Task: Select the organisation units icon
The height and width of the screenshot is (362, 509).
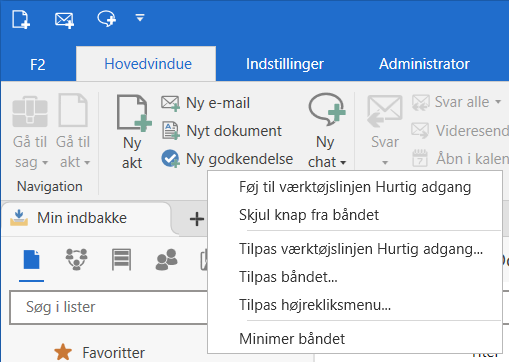Action: [x=76, y=259]
